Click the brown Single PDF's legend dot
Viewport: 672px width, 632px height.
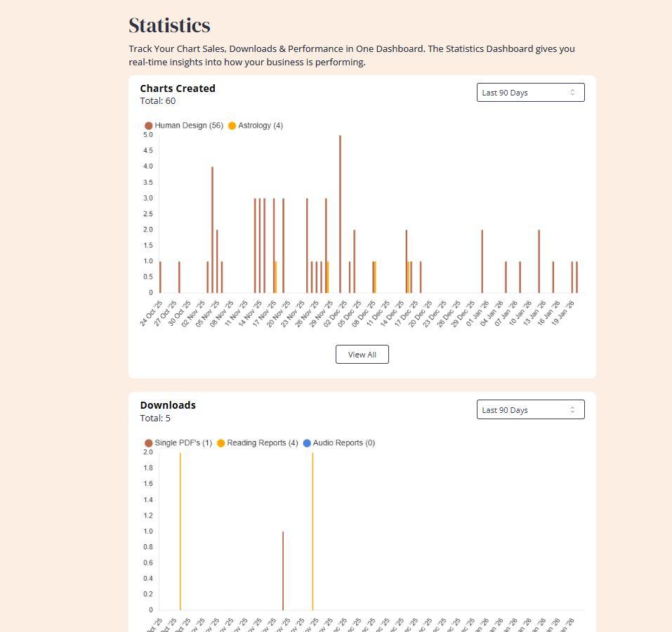click(148, 443)
